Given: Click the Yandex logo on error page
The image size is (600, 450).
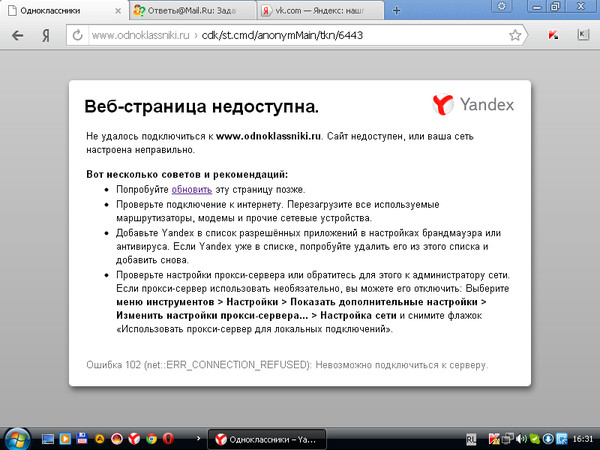Looking at the screenshot, I should (473, 104).
